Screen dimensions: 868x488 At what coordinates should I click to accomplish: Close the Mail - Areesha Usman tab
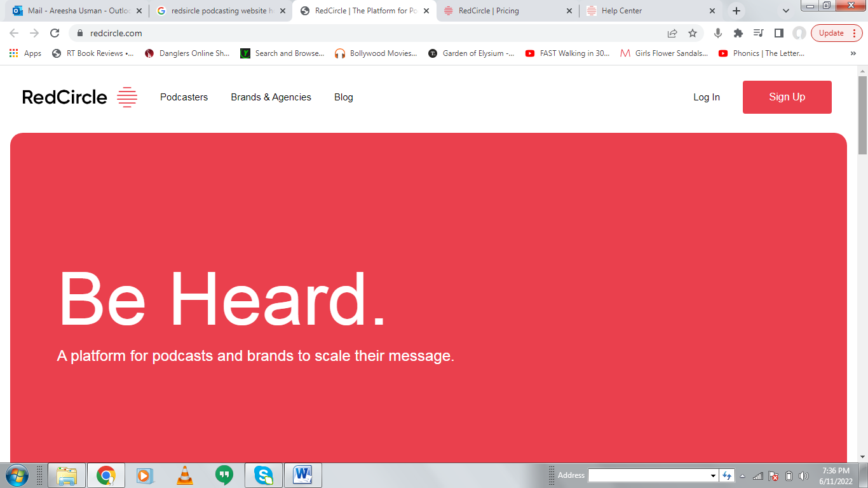pos(139,11)
